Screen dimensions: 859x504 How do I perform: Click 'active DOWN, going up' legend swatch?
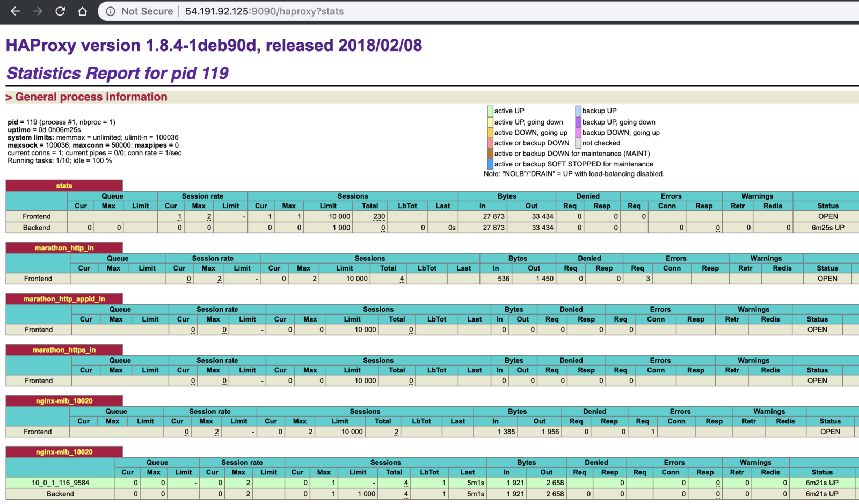click(490, 133)
